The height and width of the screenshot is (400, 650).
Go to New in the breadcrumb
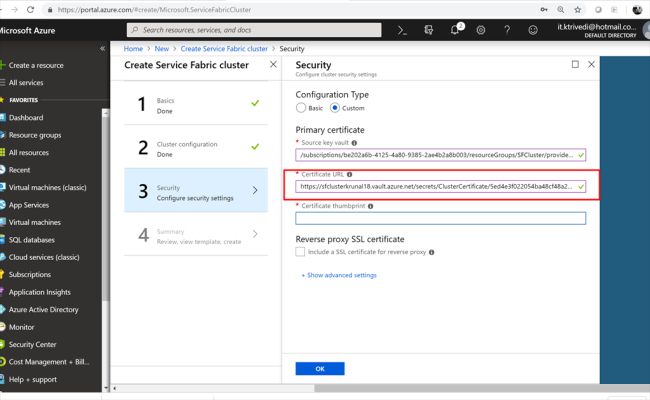tap(162, 48)
